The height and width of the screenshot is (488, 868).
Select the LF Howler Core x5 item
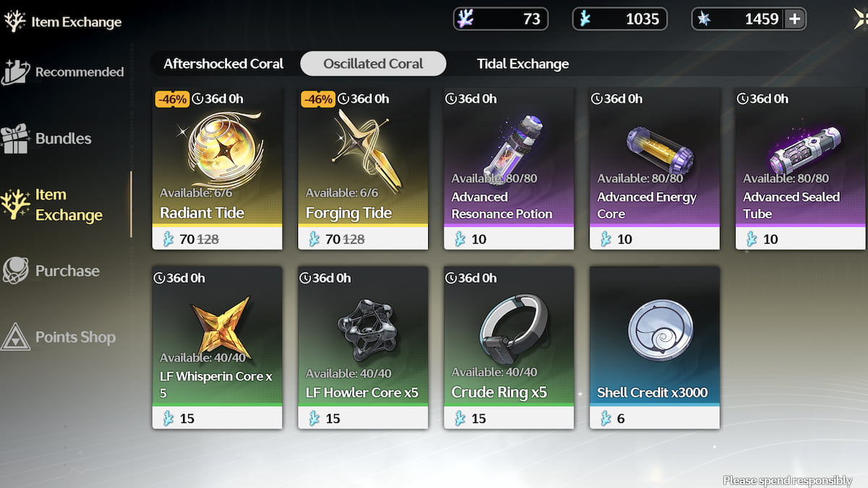tap(362, 346)
